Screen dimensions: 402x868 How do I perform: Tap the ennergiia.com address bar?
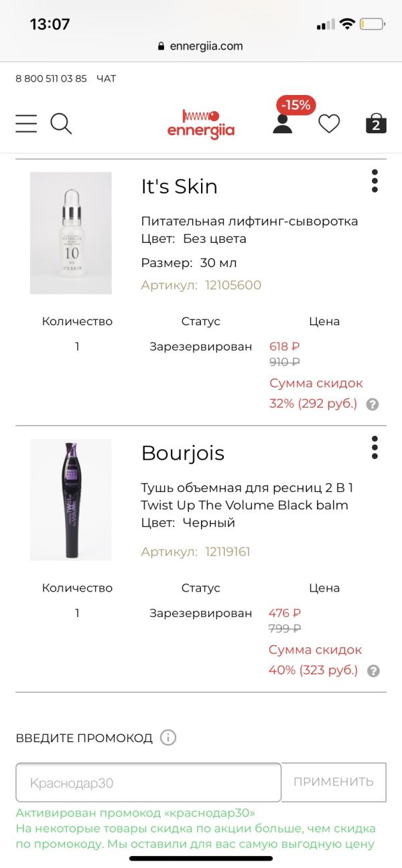(x=200, y=46)
